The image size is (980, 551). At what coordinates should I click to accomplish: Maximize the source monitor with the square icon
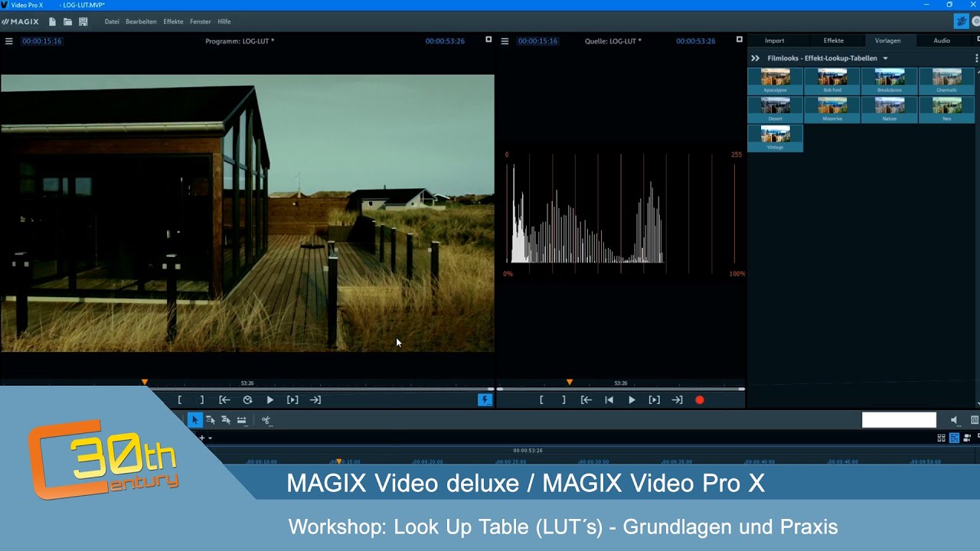739,40
